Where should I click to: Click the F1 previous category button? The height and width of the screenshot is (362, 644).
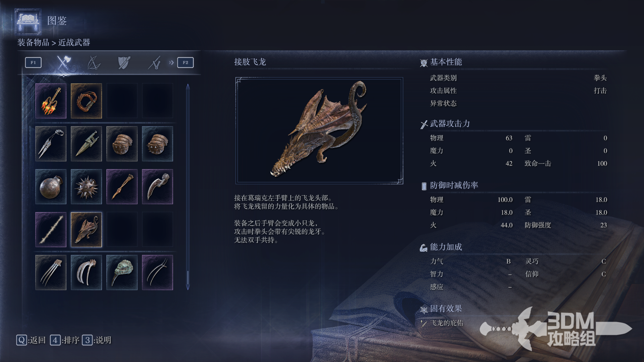[x=33, y=63]
